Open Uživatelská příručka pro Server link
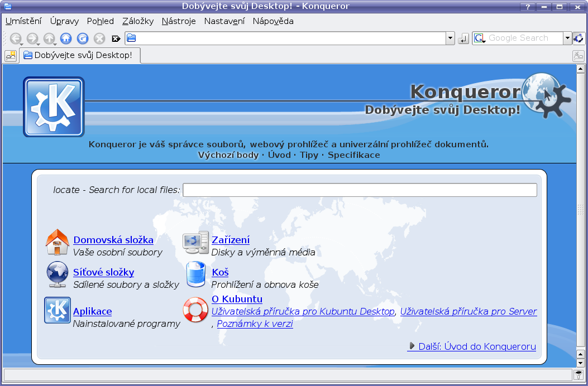Viewport: 588px width, 386px height. 469,311
